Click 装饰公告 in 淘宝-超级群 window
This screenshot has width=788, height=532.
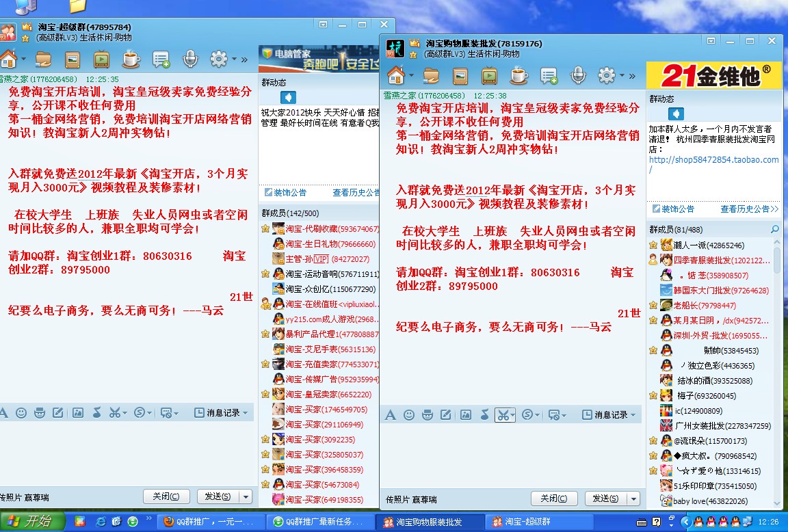pos(285,192)
